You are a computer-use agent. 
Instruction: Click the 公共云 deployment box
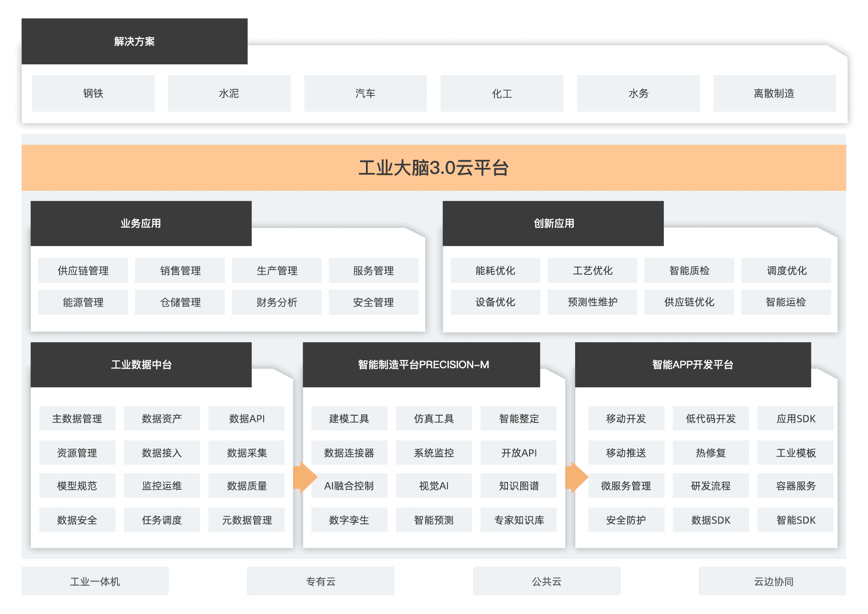pos(546,581)
